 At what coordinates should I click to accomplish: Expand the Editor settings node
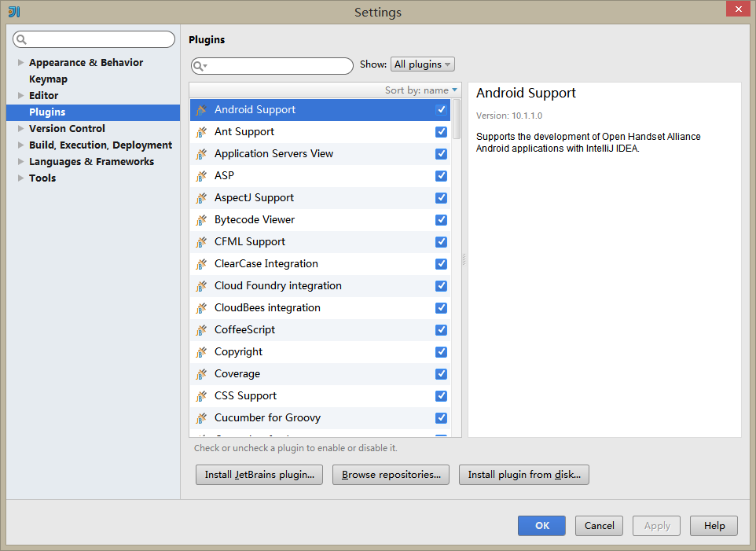20,95
